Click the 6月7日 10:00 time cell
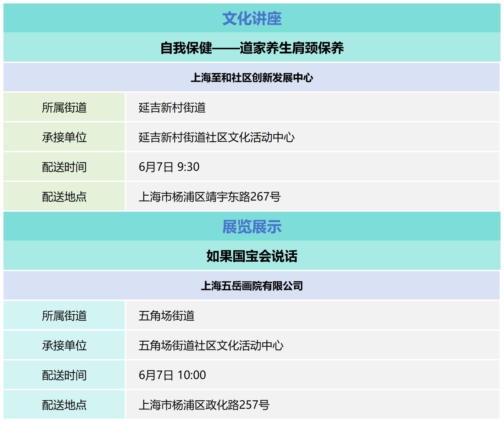The width and height of the screenshot is (504, 422). (172, 375)
